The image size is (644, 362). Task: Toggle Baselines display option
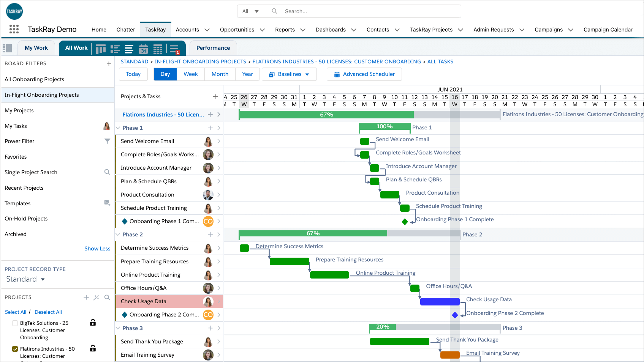point(289,74)
